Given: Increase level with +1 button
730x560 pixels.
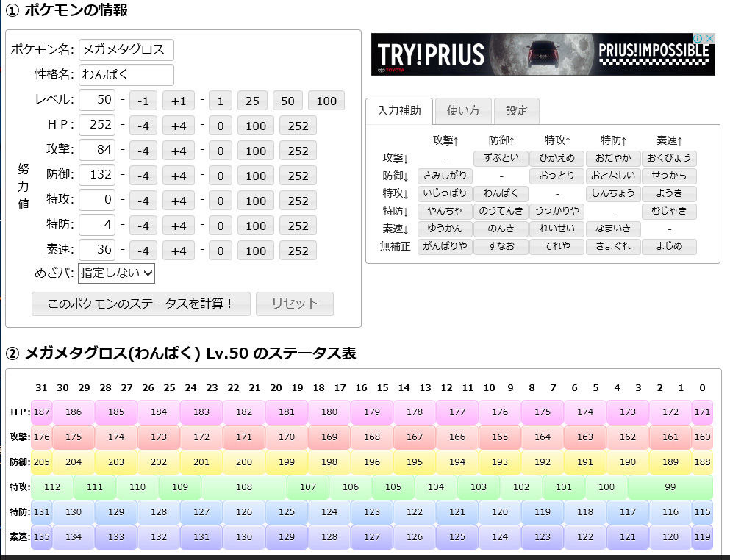Looking at the screenshot, I should 179,101.
